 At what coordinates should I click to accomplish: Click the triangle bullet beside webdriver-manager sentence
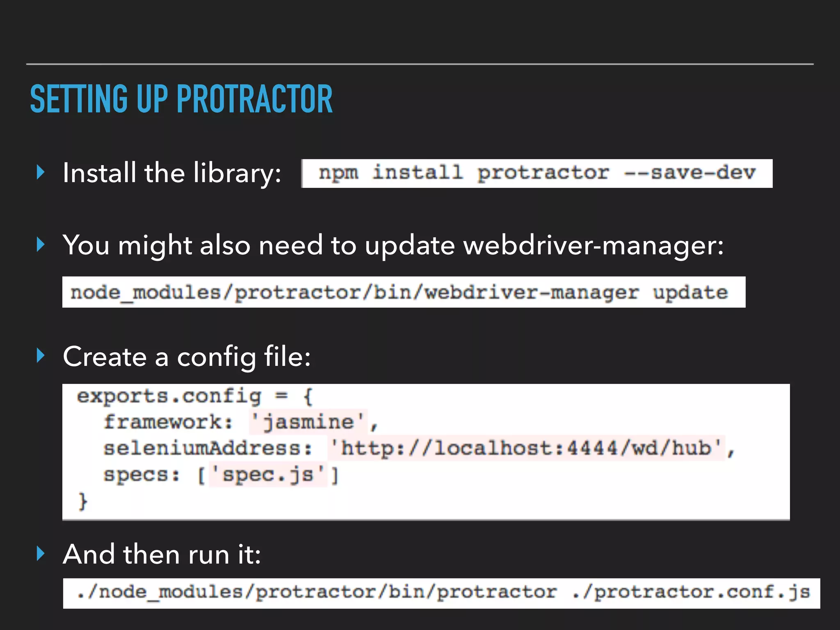(40, 244)
